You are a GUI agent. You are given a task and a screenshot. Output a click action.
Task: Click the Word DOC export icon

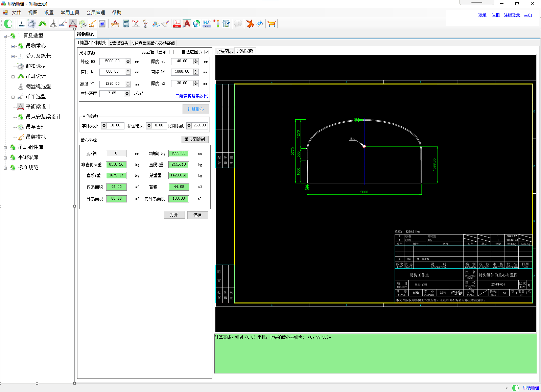tap(206, 24)
